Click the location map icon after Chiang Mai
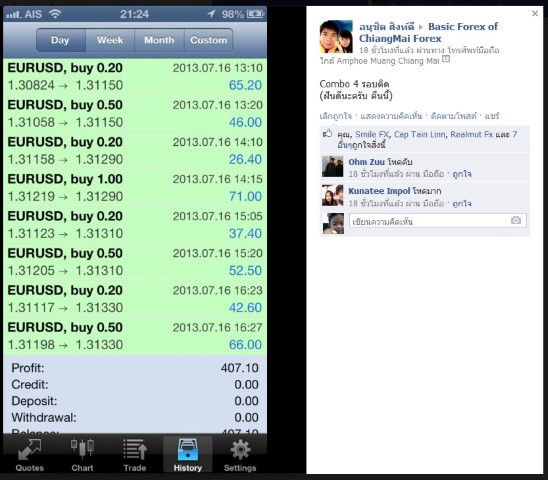This screenshot has height=480, width=548. click(446, 59)
